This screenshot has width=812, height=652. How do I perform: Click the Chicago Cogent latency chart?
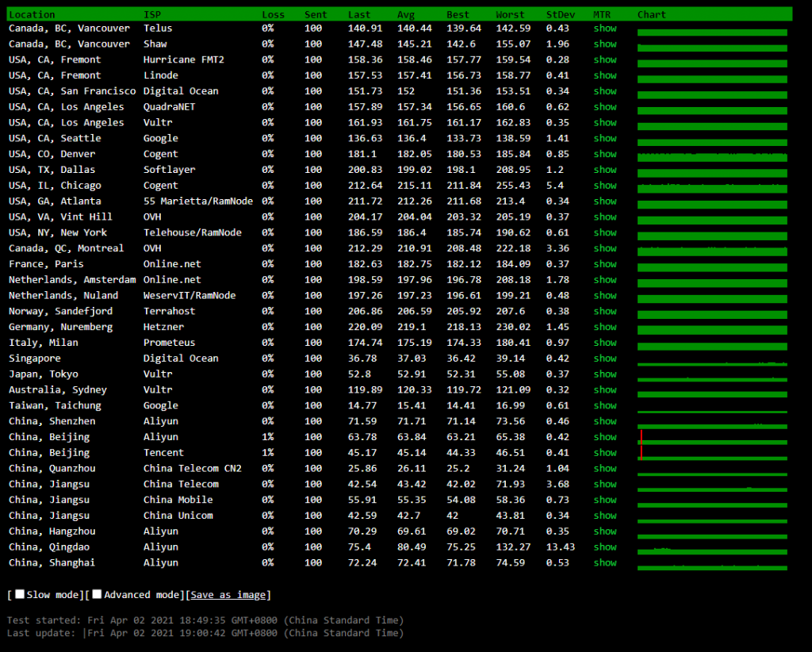pos(712,187)
